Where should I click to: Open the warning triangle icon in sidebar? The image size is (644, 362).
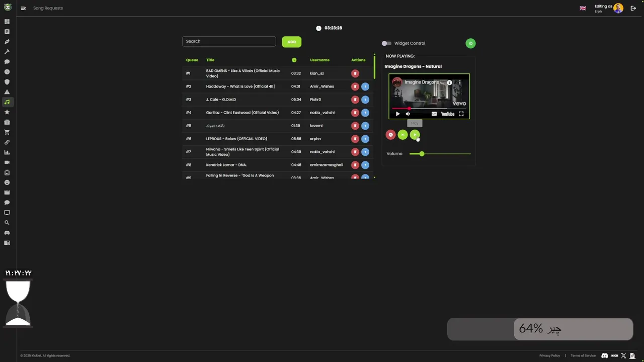(7, 92)
